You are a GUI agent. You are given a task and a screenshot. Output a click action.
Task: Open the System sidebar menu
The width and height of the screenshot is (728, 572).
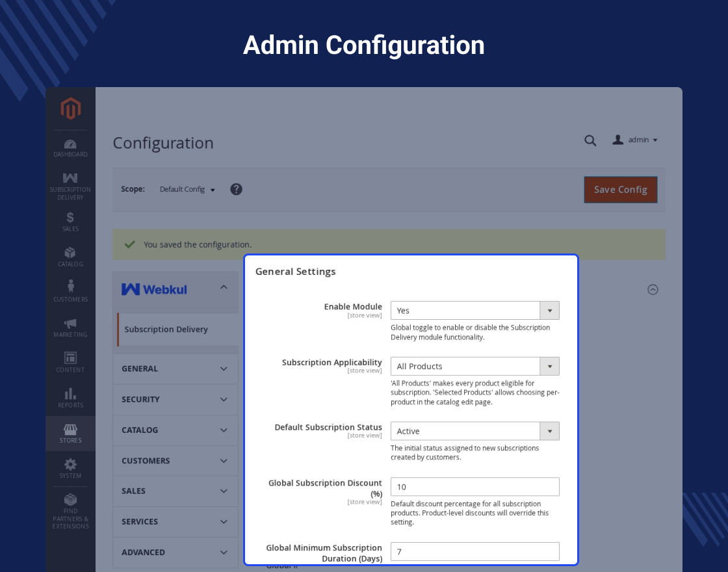pos(71,469)
